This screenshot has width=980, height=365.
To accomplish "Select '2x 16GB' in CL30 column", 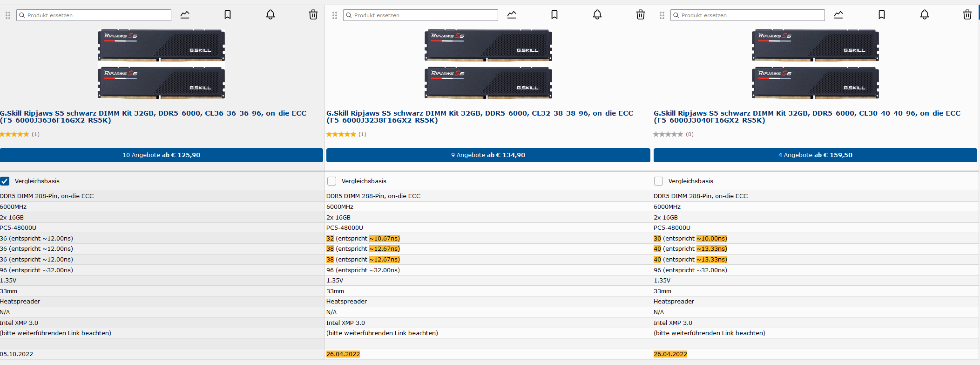I will click(666, 217).
